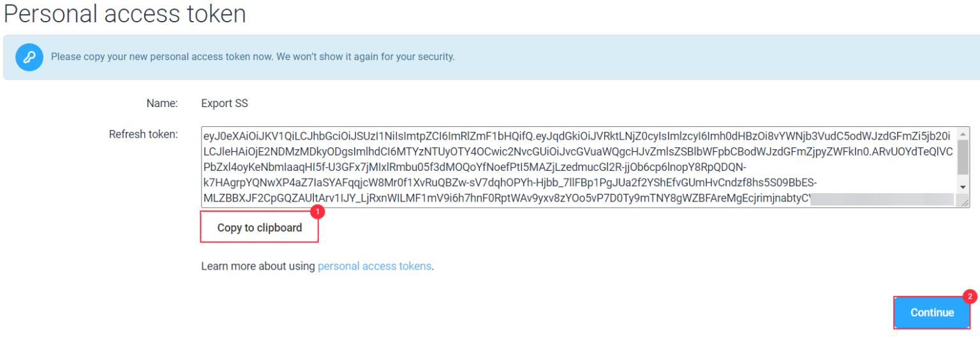Click the Refresh token: label
The image size is (980, 343).
[x=143, y=135]
